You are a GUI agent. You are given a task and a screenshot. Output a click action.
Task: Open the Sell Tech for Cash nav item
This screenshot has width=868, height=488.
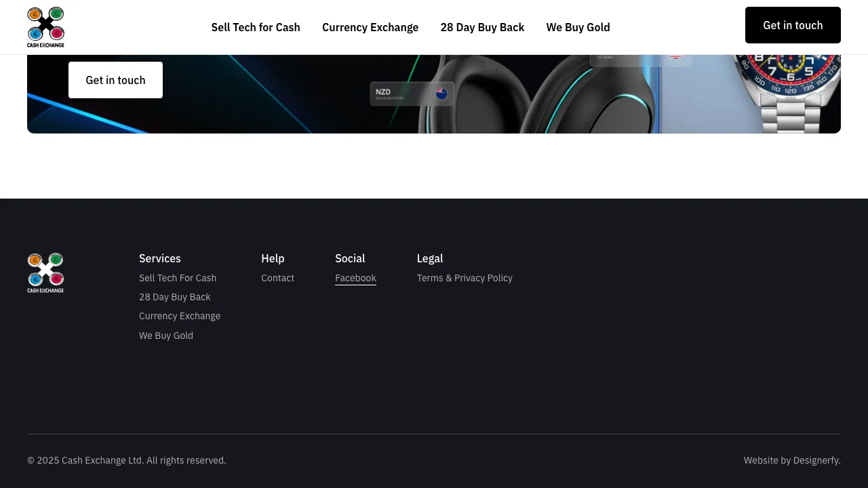256,27
